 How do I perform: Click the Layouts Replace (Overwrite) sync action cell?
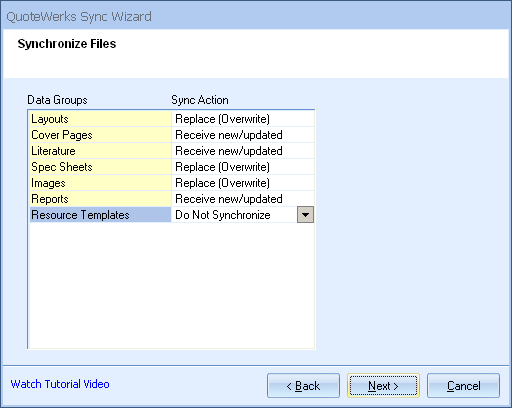click(x=243, y=119)
